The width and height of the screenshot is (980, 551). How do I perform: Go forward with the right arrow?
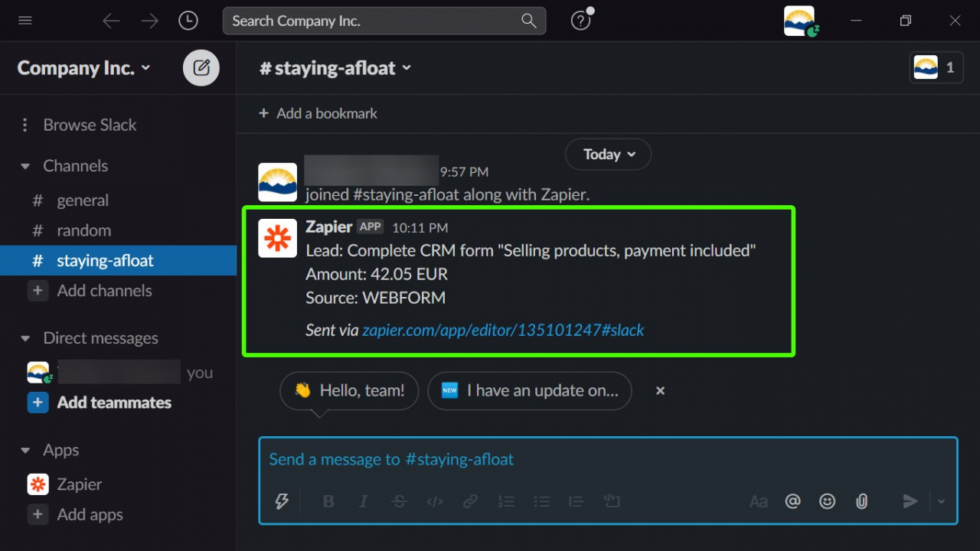[x=149, y=21]
